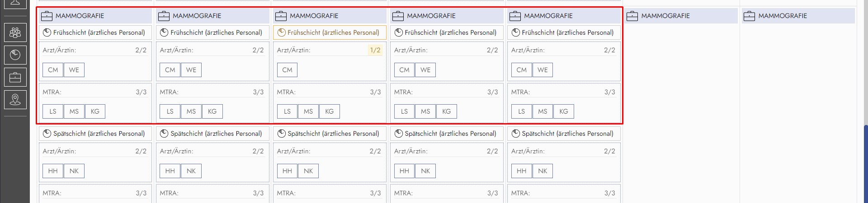Click the lone CM badge in understaffed Frühschicht
This screenshot has height=203, width=868.
287,70
